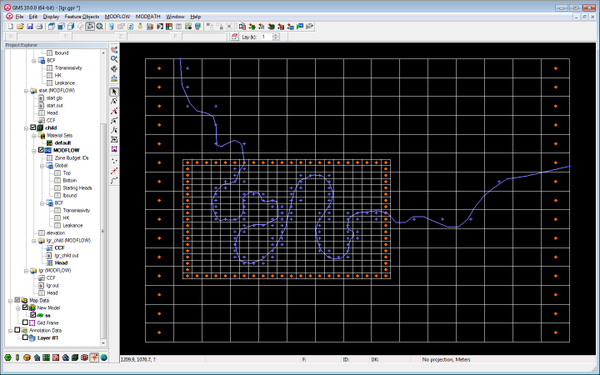Click the green grid 2D Grid module icon
This screenshot has height=375, width=600.
[x=46, y=357]
